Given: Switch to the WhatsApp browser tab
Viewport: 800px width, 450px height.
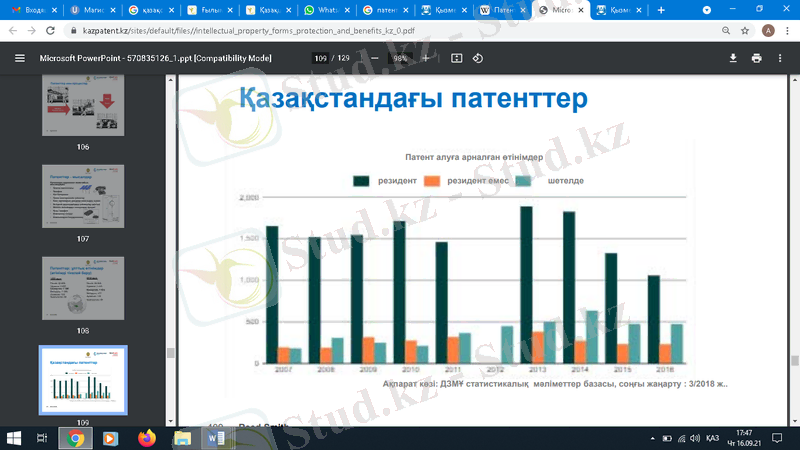Looking at the screenshot, I should click(323, 10).
